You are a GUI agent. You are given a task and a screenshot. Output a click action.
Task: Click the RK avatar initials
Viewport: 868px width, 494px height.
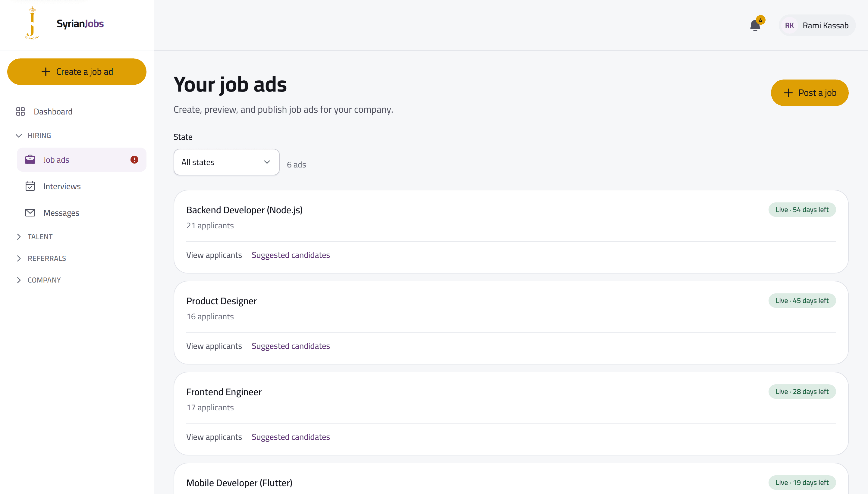click(x=789, y=25)
